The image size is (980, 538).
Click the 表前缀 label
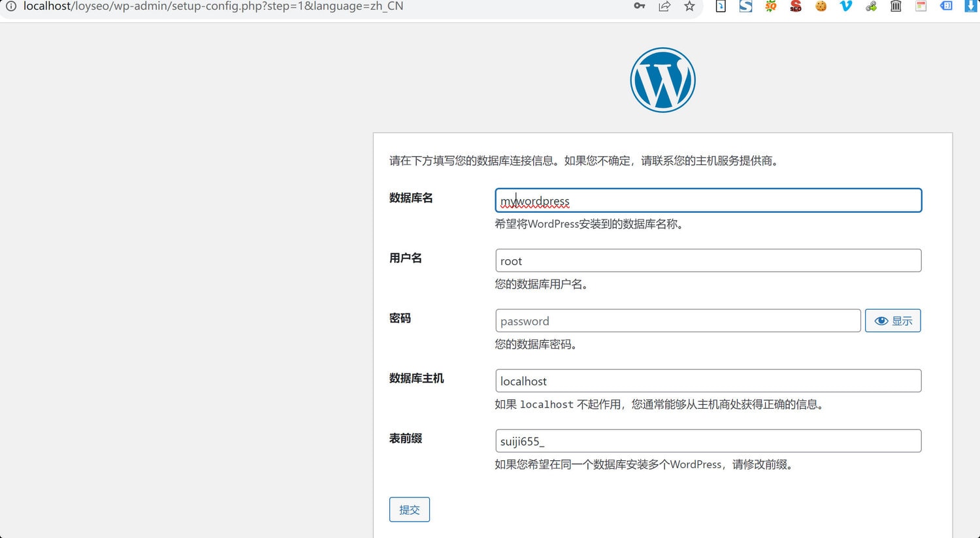(406, 438)
